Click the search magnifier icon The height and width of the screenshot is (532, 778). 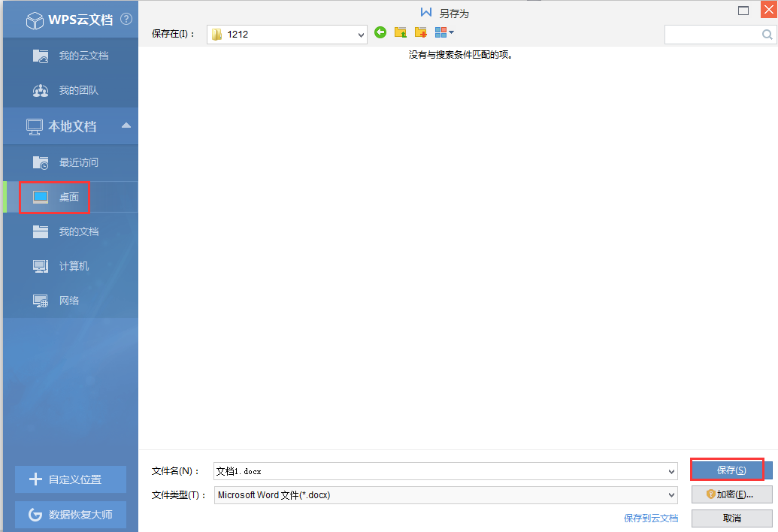tap(767, 35)
